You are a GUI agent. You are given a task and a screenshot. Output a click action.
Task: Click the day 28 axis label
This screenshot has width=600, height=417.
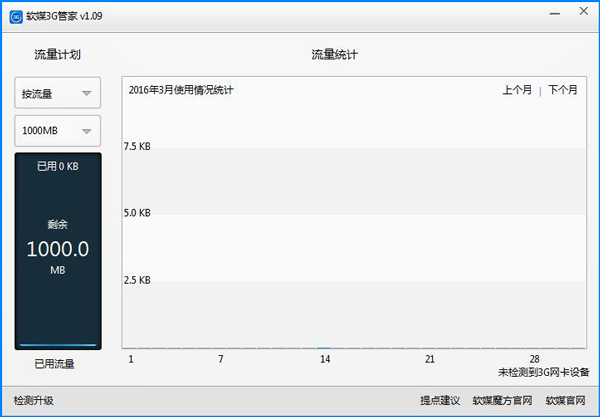point(535,359)
